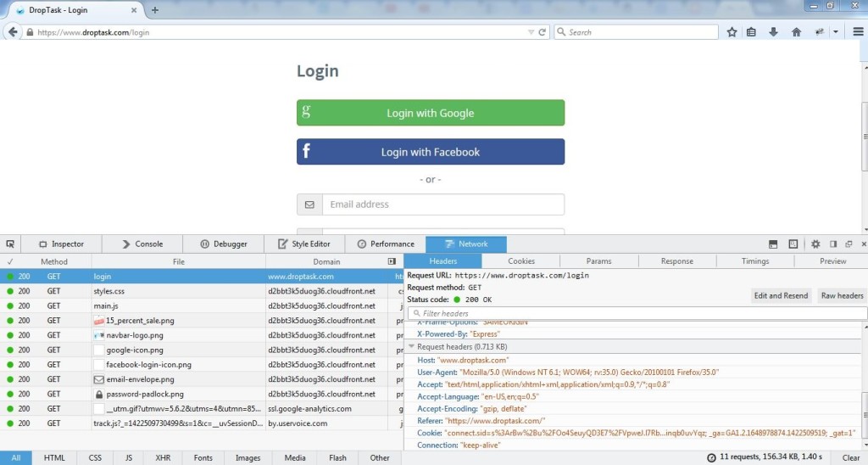Activate the element picker in devtools
The height and width of the screenshot is (465, 868).
(x=10, y=244)
